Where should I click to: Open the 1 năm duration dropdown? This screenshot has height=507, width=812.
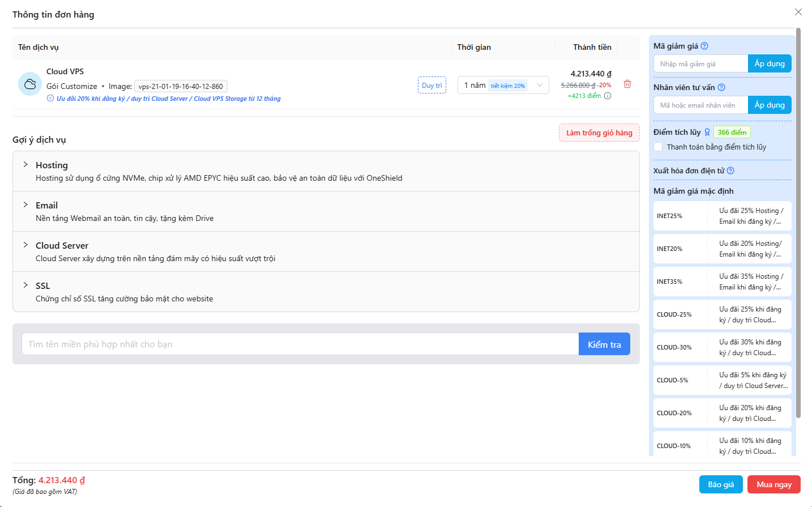503,85
